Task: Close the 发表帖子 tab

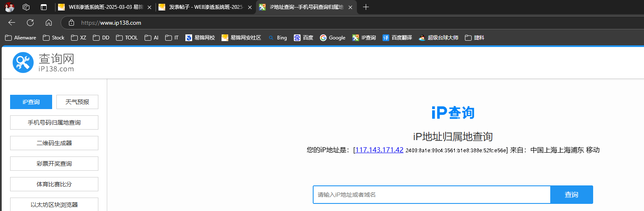Action: [250, 7]
